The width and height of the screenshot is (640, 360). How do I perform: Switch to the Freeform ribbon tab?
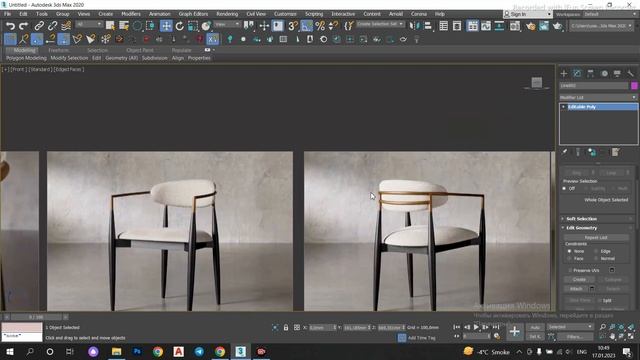(x=58, y=50)
